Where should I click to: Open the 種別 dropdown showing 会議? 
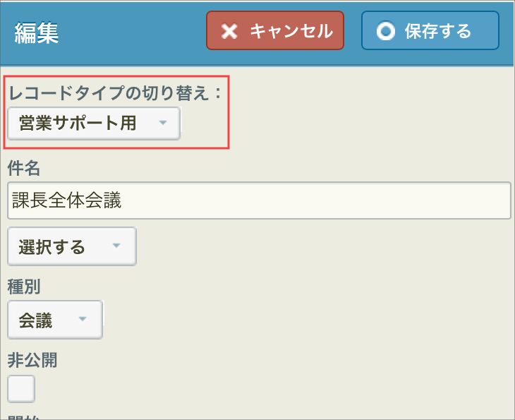pos(55,320)
